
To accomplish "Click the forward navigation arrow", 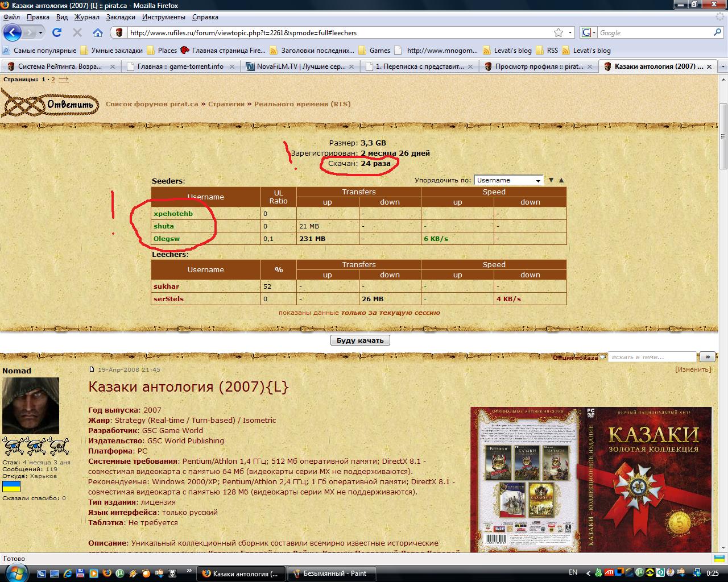I will coord(30,33).
